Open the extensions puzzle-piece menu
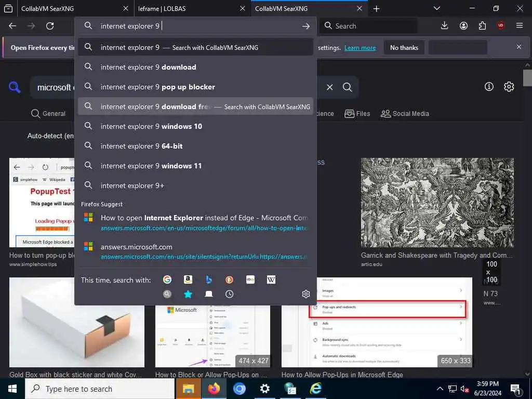The image size is (532, 399). pyautogui.click(x=482, y=26)
